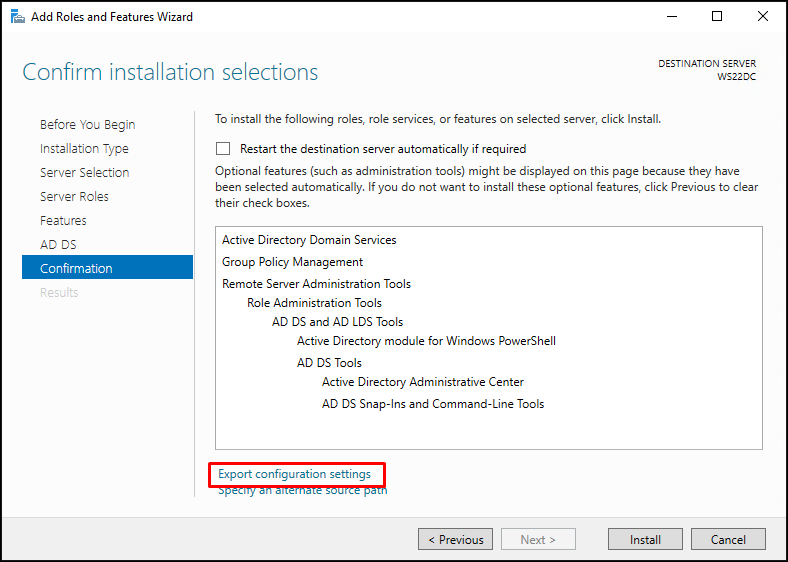Image resolution: width=788 pixels, height=562 pixels.
Task: Minimize the wizard window
Action: coord(672,17)
